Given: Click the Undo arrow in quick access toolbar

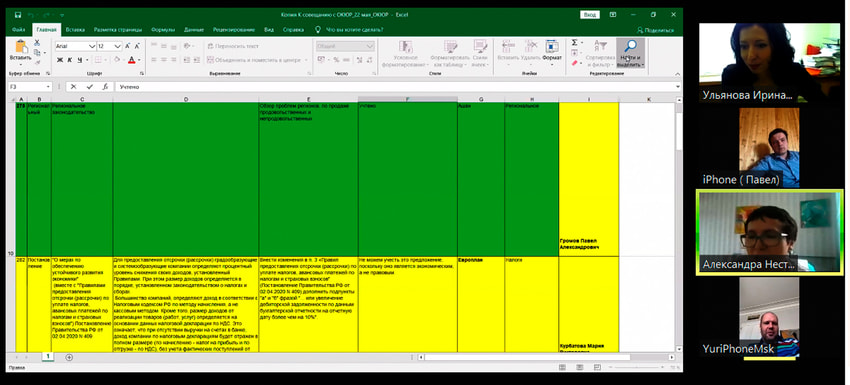Looking at the screenshot, I should [x=31, y=15].
